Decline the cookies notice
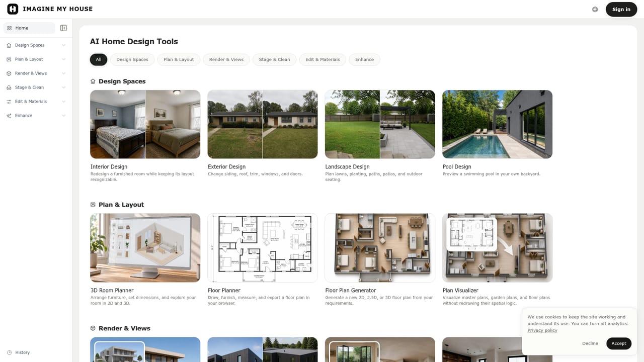This screenshot has width=644, height=362. 590,343
